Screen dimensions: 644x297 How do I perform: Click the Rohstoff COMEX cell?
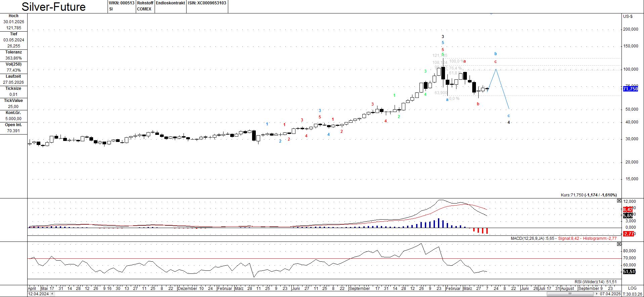click(145, 6)
